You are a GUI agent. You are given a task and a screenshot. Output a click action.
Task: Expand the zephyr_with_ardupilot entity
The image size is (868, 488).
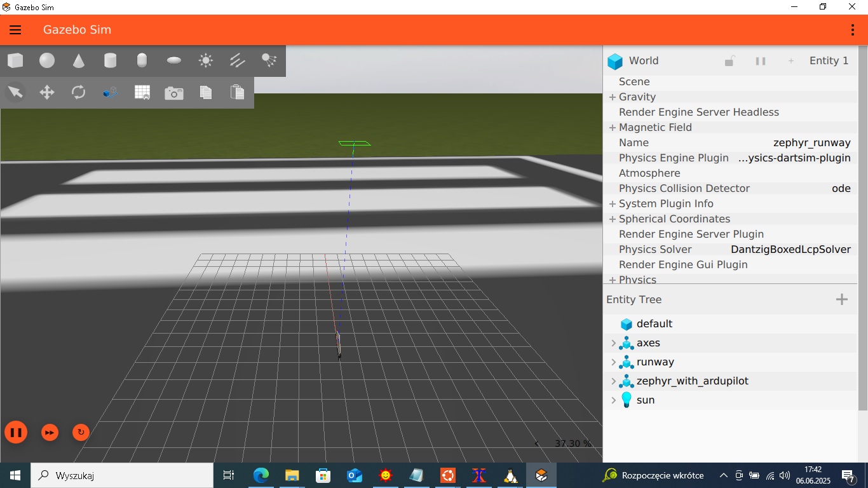click(613, 381)
